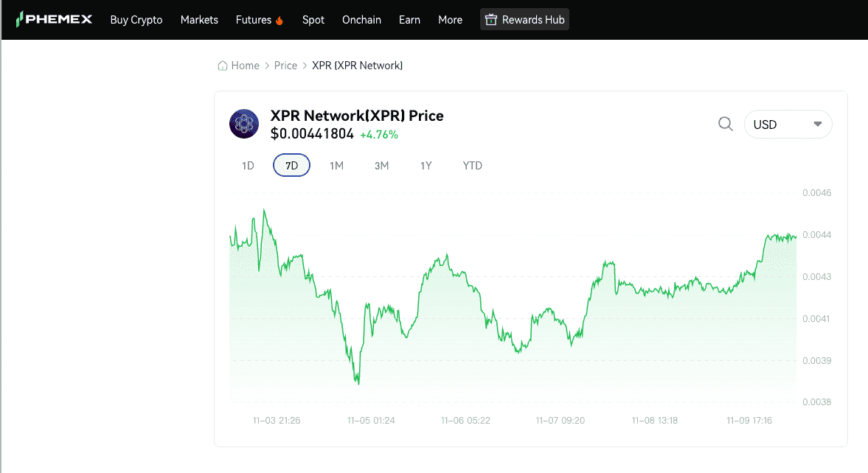868x473 pixels.
Task: Click the Buy Crypto link
Action: click(x=136, y=20)
